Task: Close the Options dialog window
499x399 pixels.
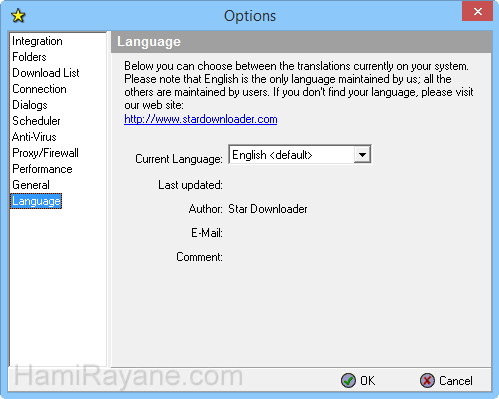Action: coord(477,12)
